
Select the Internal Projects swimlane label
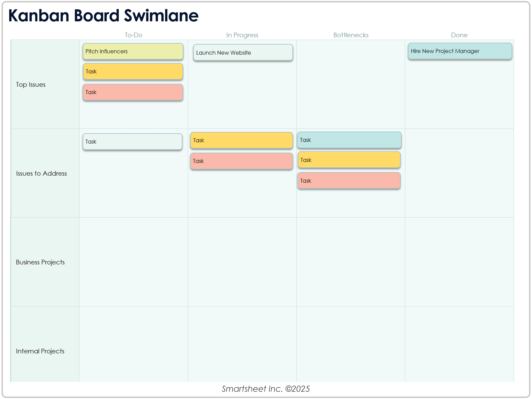(40, 351)
